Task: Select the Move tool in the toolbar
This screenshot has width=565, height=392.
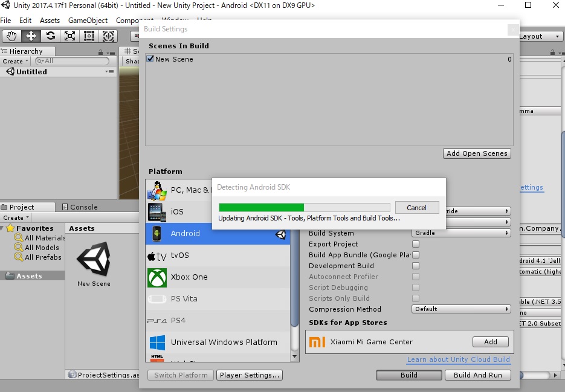Action: coord(31,36)
